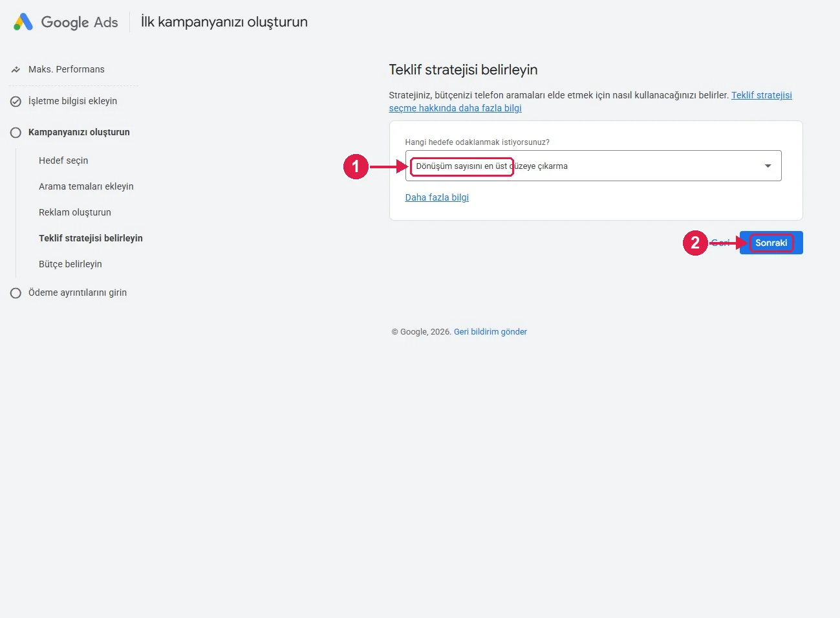This screenshot has width=840, height=618.
Task: Click the Sonraki button
Action: 771,243
